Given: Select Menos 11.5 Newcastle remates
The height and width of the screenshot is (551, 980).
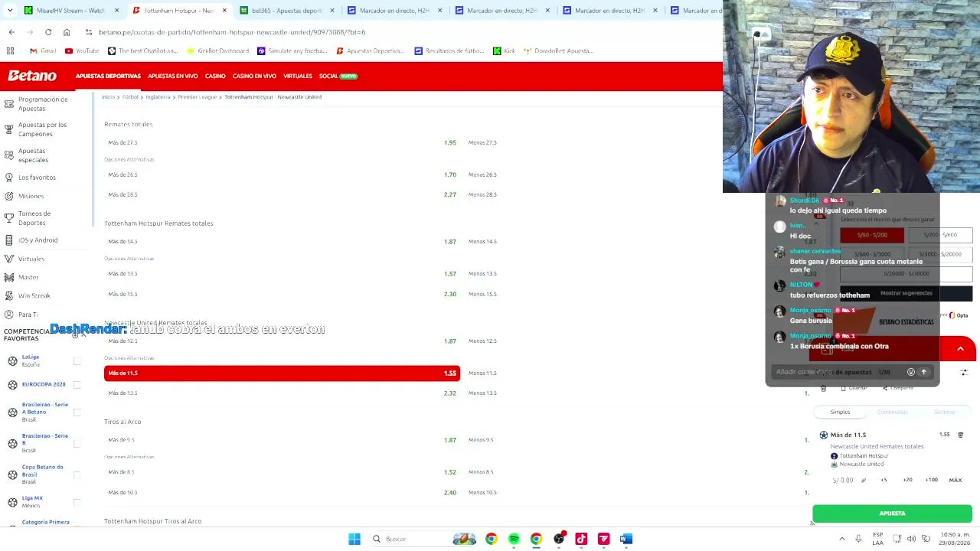Looking at the screenshot, I should click(482, 373).
